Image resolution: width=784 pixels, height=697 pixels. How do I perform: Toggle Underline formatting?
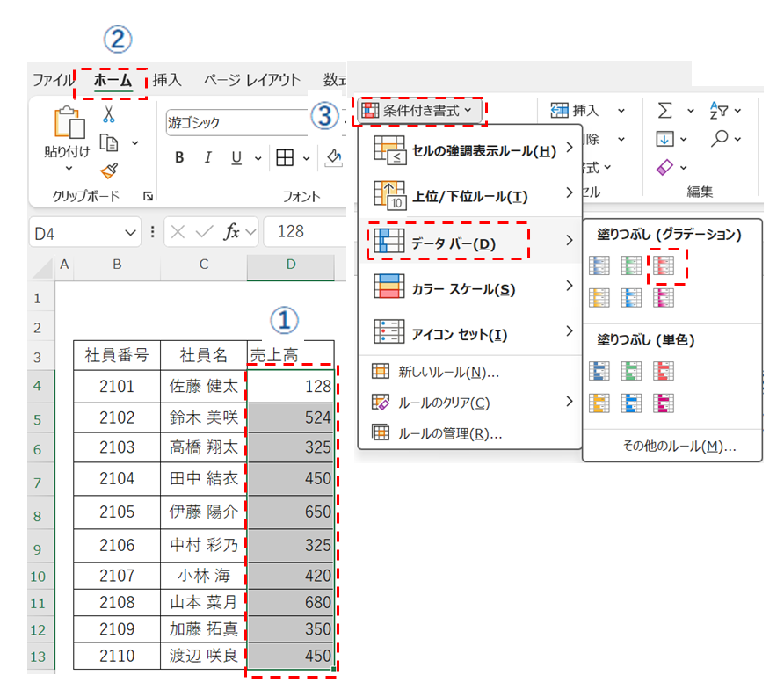click(x=236, y=158)
